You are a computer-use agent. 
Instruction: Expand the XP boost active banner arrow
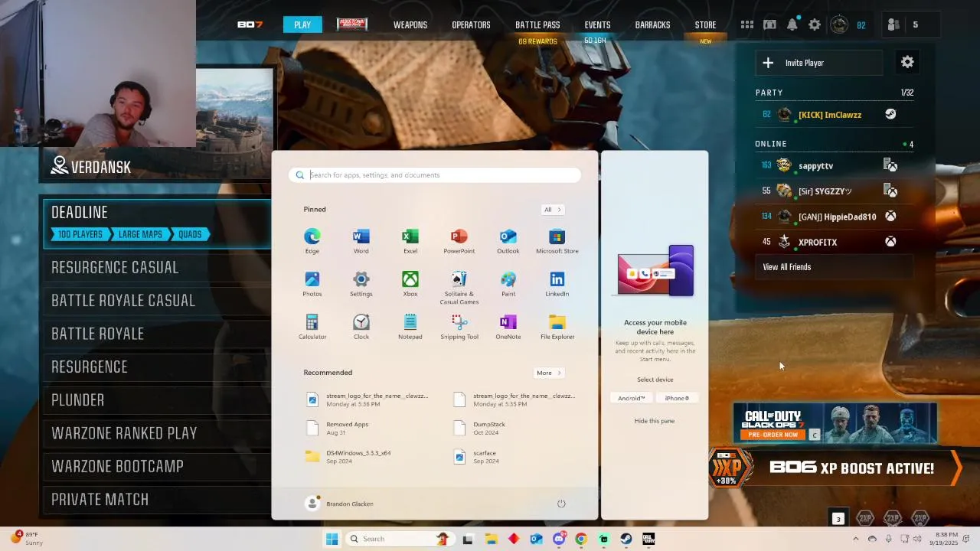pyautogui.click(x=955, y=468)
